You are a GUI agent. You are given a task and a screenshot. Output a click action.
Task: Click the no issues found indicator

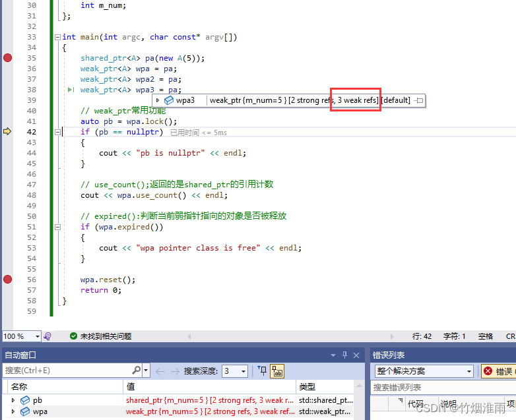[x=101, y=336]
